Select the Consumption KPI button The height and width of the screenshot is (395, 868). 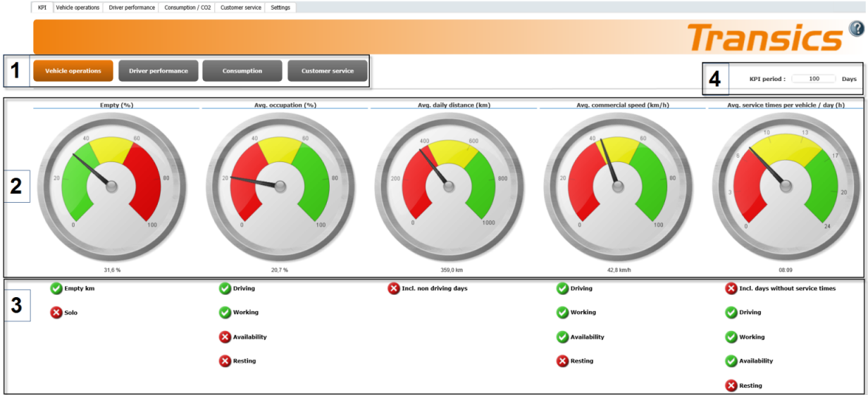point(242,71)
